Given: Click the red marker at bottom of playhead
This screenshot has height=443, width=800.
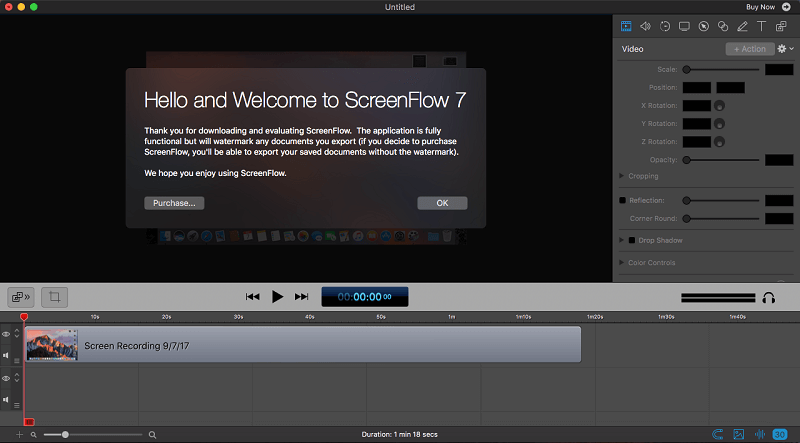Looking at the screenshot, I should point(29,422).
